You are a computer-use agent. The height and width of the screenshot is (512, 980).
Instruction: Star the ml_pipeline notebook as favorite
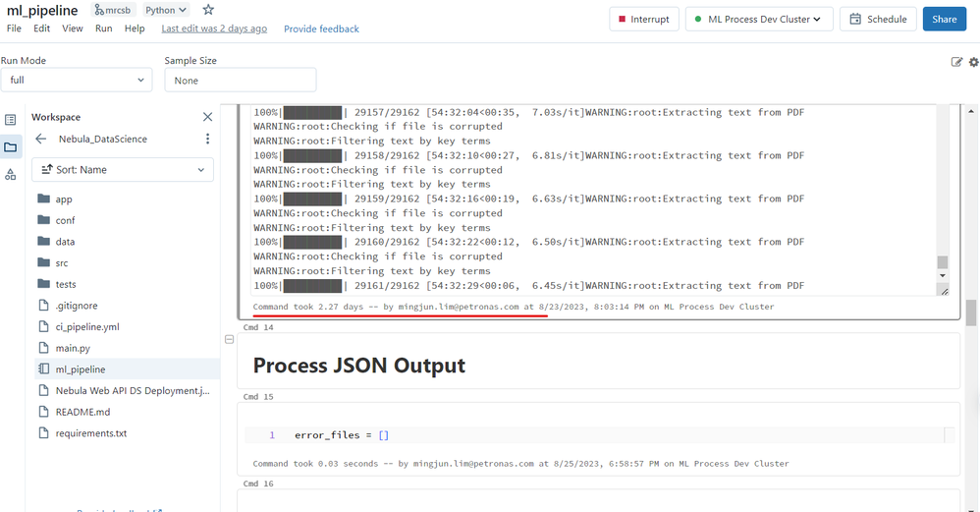click(208, 10)
